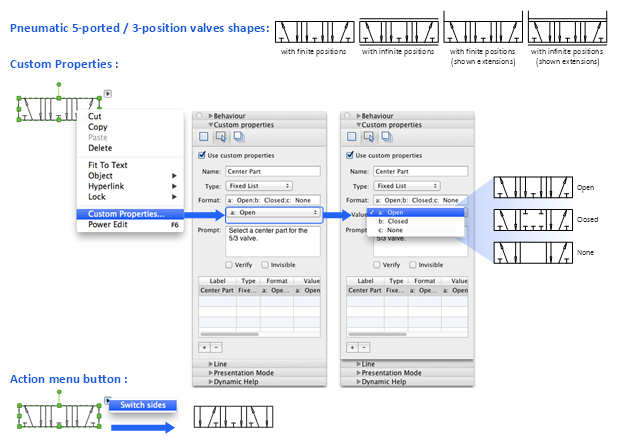Open the Lock submenu in context menu

[x=130, y=197]
